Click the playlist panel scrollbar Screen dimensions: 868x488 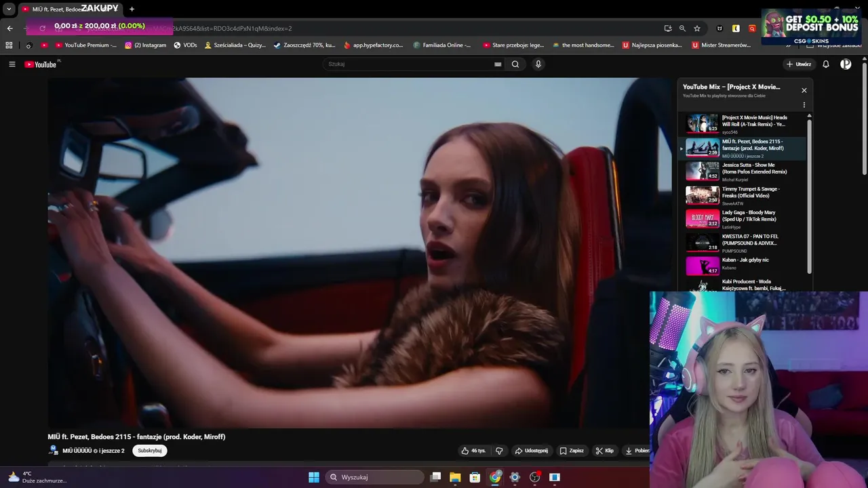809,197
